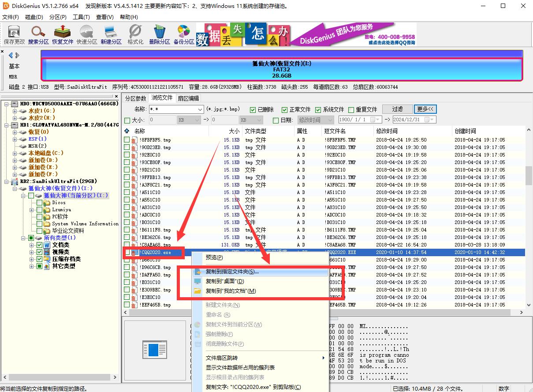Choose 复制到指定文件夹 from the context menu

coord(232,272)
